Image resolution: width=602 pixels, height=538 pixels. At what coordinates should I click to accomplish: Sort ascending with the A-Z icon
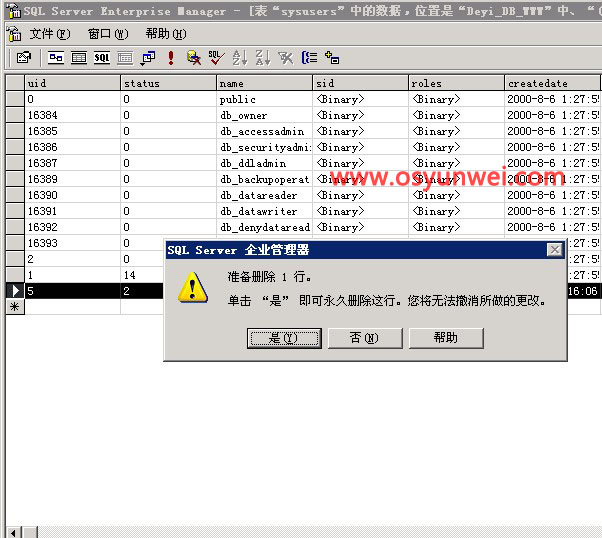click(x=240, y=58)
